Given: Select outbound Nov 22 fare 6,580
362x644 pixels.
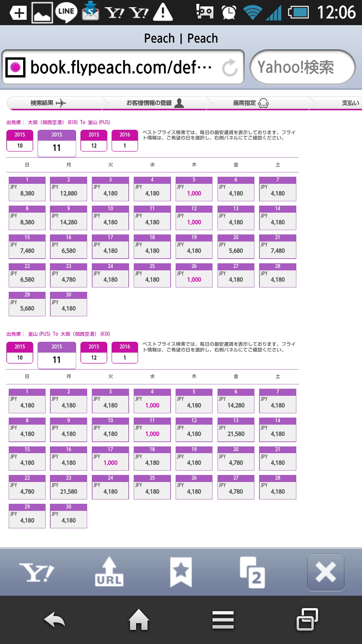Looking at the screenshot, I should click(x=27, y=275).
